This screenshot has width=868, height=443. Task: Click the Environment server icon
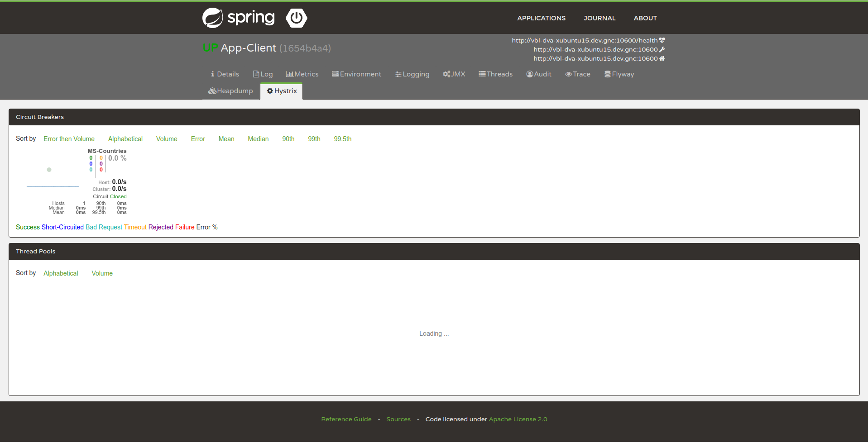[x=336, y=74]
